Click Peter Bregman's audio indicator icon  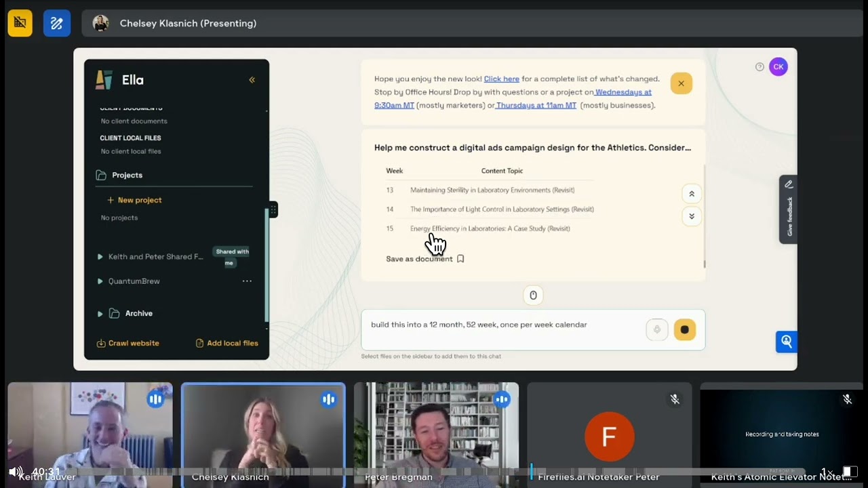click(502, 399)
